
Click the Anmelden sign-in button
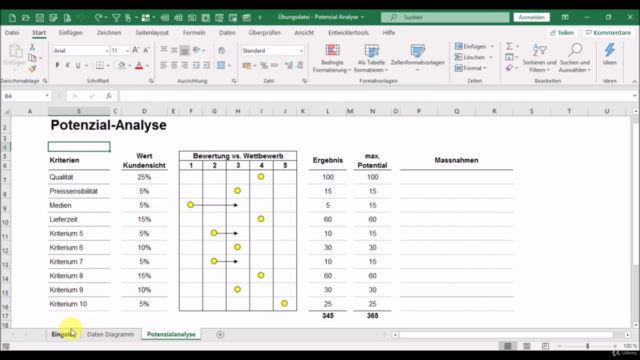click(531, 17)
